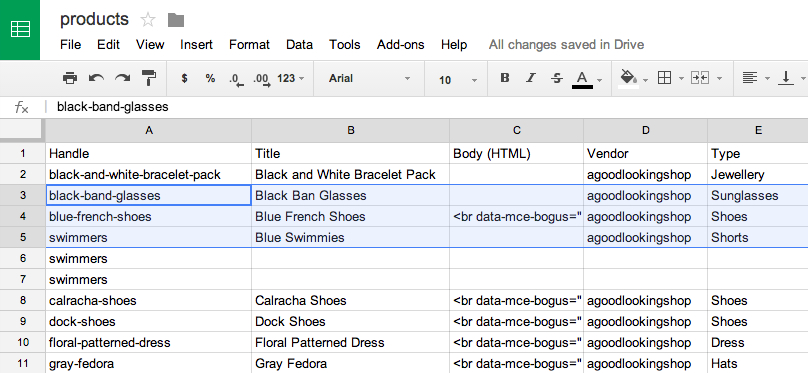Star the products spreadsheet

pos(148,20)
